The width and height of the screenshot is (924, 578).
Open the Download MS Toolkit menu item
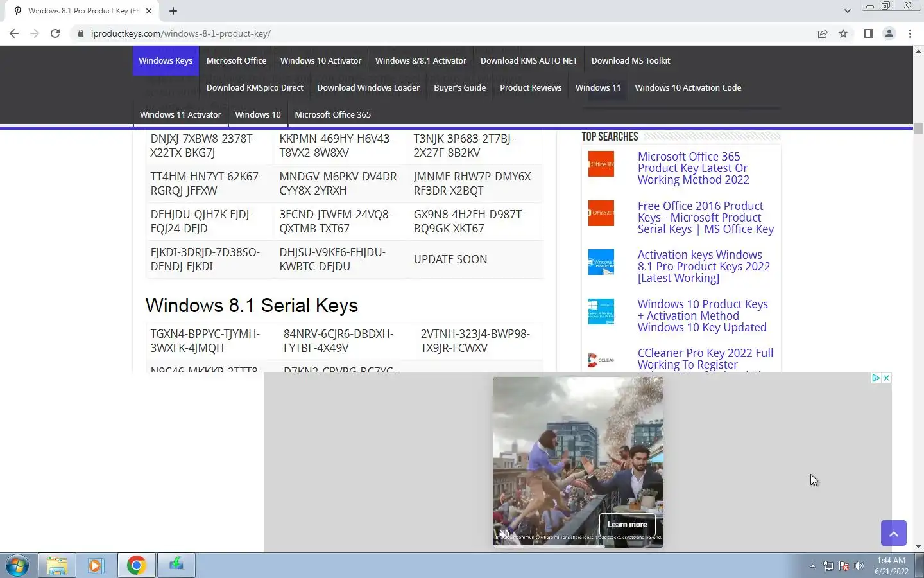(631, 60)
